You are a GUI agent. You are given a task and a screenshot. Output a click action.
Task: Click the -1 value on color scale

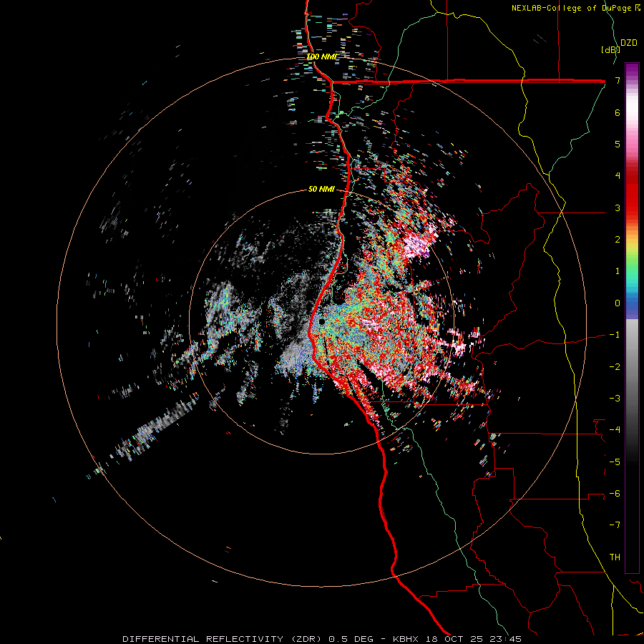615,335
